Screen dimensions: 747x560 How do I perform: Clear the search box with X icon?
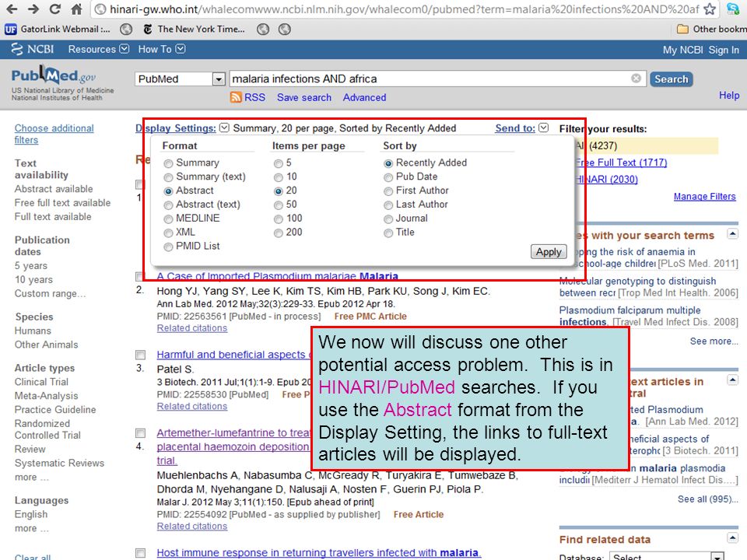(636, 78)
